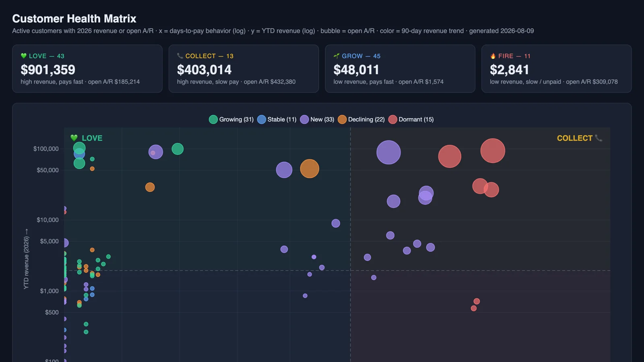Screen dimensions: 644x362
Task: Open the COLLECT — 13 summary card
Action: tap(244, 69)
